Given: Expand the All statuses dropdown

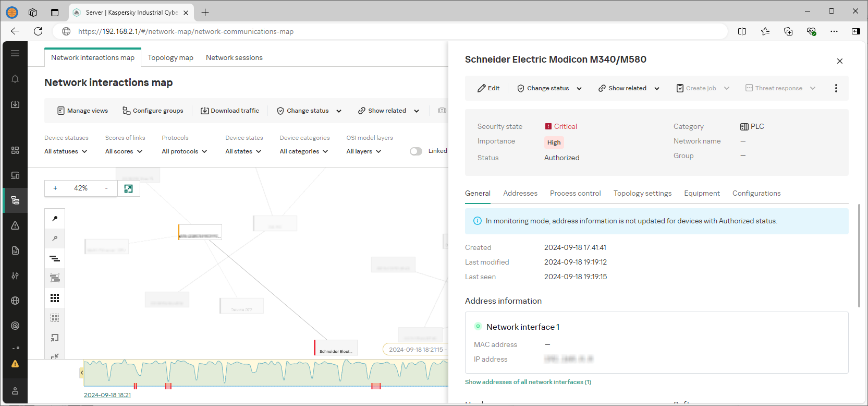Looking at the screenshot, I should pyautogui.click(x=66, y=151).
